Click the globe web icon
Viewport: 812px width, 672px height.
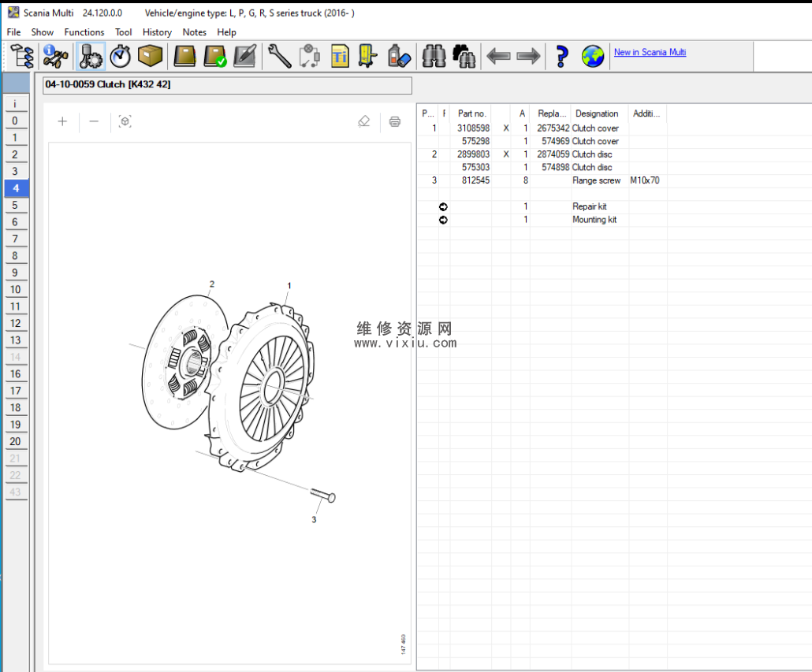(x=592, y=56)
